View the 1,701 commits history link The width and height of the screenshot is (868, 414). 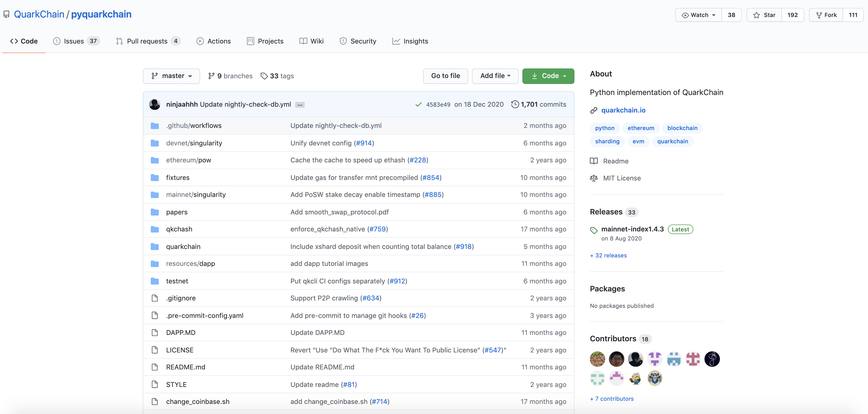[x=539, y=104]
